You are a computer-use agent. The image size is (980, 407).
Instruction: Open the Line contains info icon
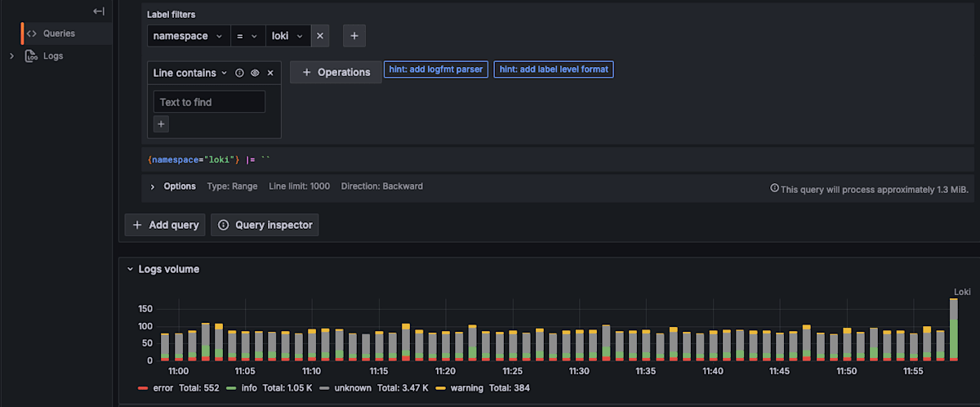pyautogui.click(x=239, y=73)
